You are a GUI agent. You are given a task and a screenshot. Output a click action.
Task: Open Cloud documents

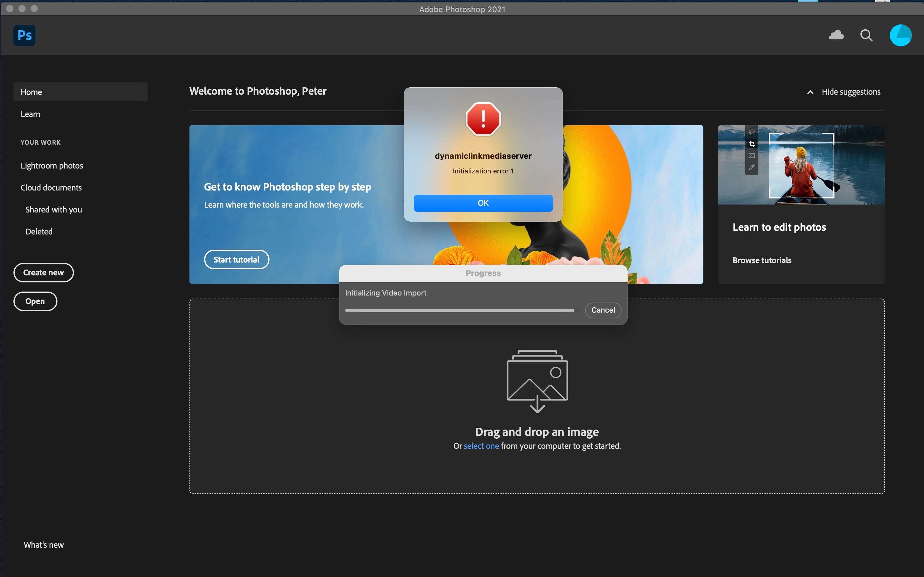tap(51, 188)
